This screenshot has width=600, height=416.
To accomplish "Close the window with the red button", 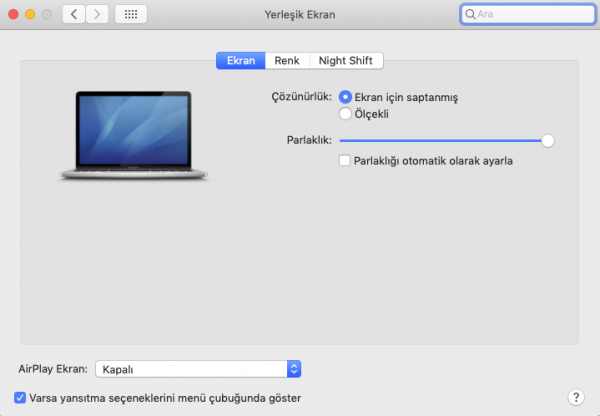I will pos(13,15).
